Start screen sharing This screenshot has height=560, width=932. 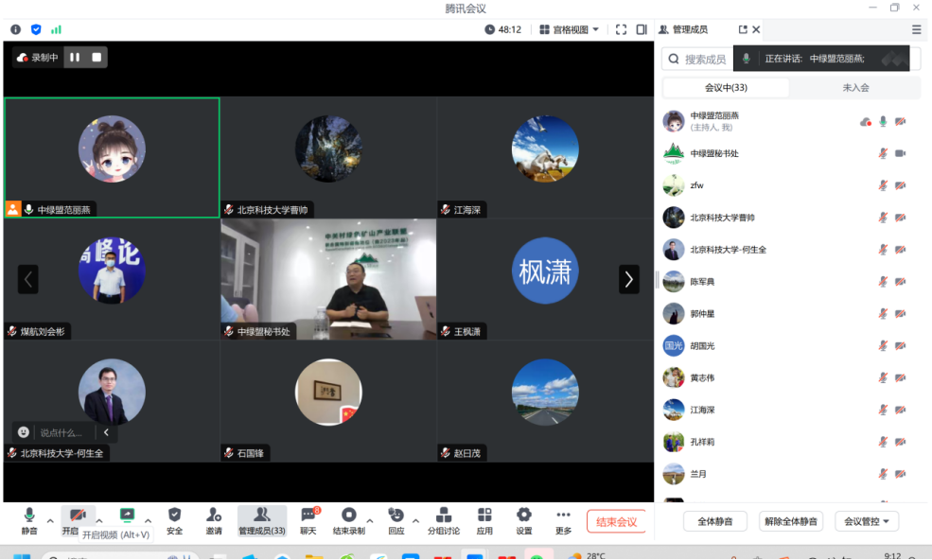(127, 516)
